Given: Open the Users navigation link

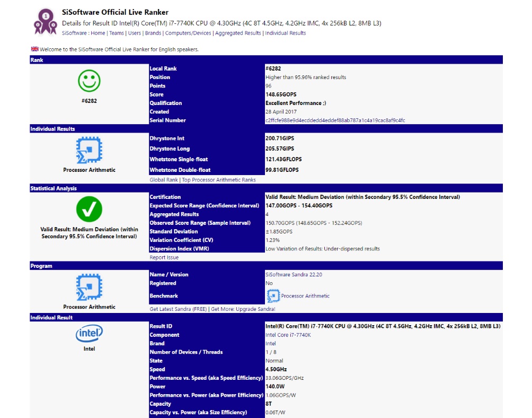Looking at the screenshot, I should [x=135, y=33].
